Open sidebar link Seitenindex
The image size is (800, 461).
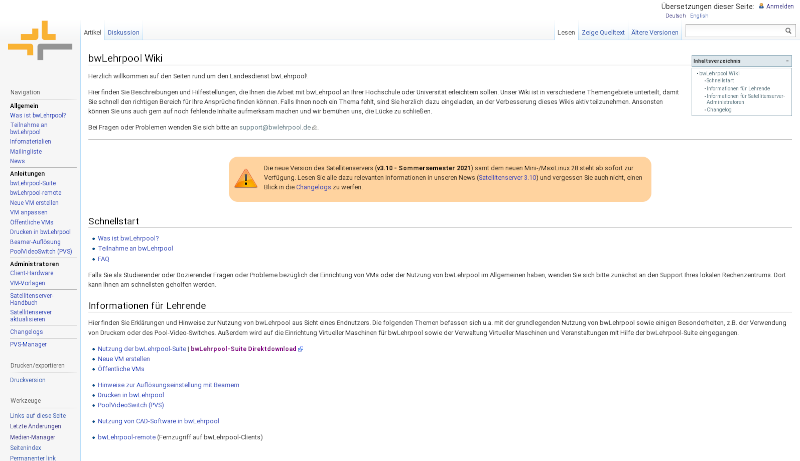[x=26, y=448]
